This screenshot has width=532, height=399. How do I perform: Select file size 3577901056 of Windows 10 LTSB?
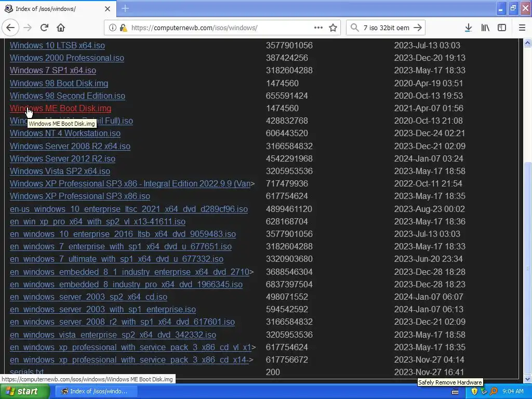pos(289,46)
